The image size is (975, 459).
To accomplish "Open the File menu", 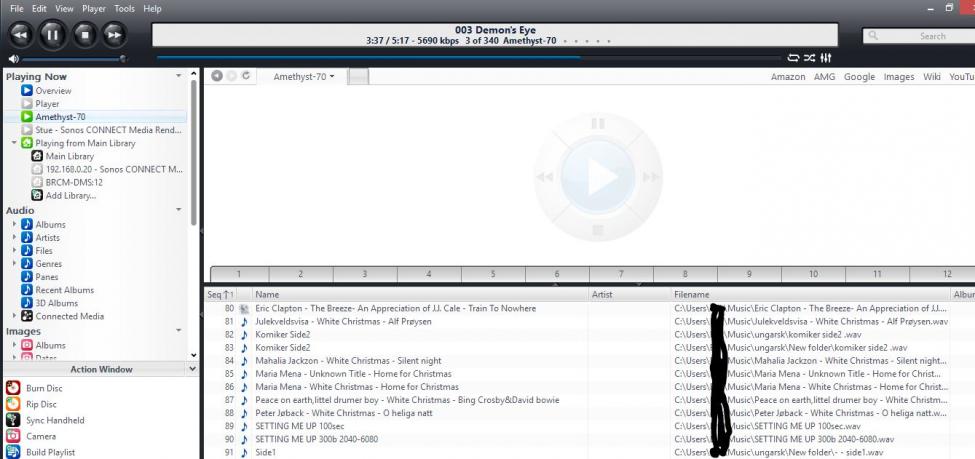I will pyautogui.click(x=17, y=9).
